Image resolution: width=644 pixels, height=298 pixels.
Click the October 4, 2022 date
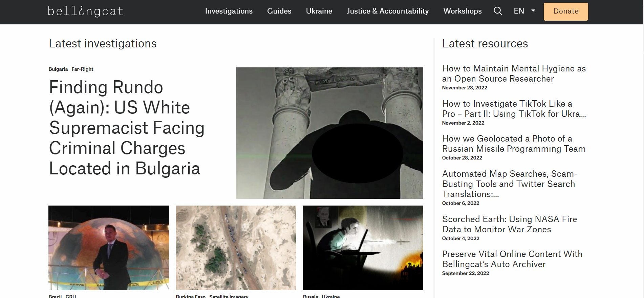pos(461,238)
